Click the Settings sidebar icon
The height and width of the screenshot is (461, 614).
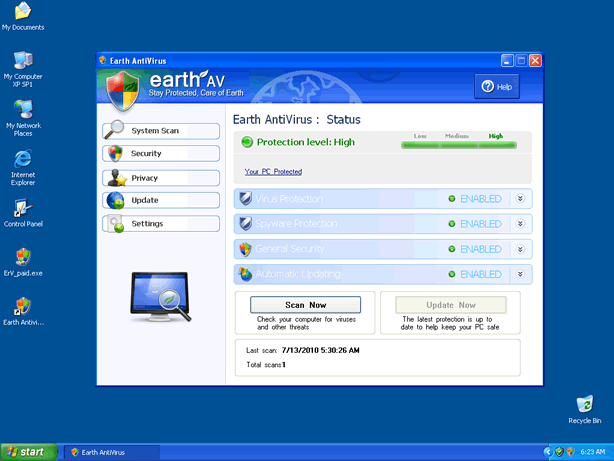click(116, 224)
